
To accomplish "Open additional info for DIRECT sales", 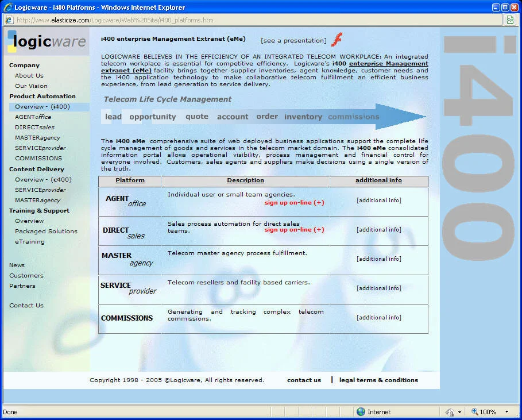I will click(x=379, y=229).
